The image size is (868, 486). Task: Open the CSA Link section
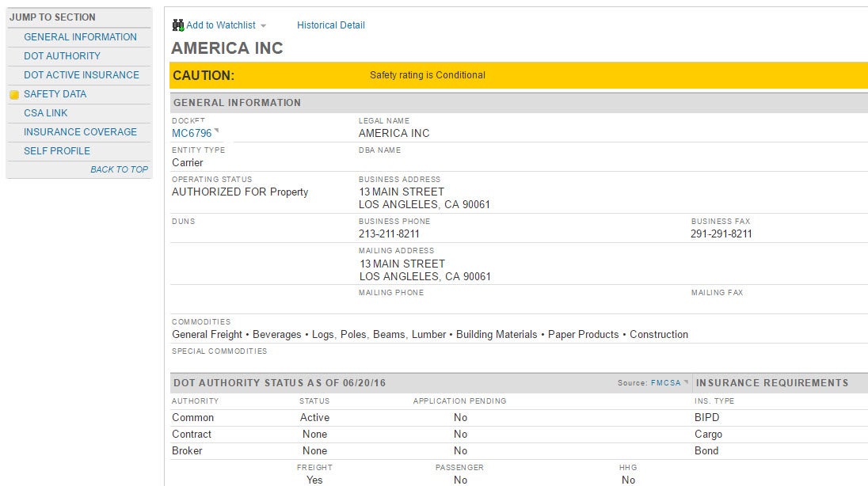click(46, 113)
